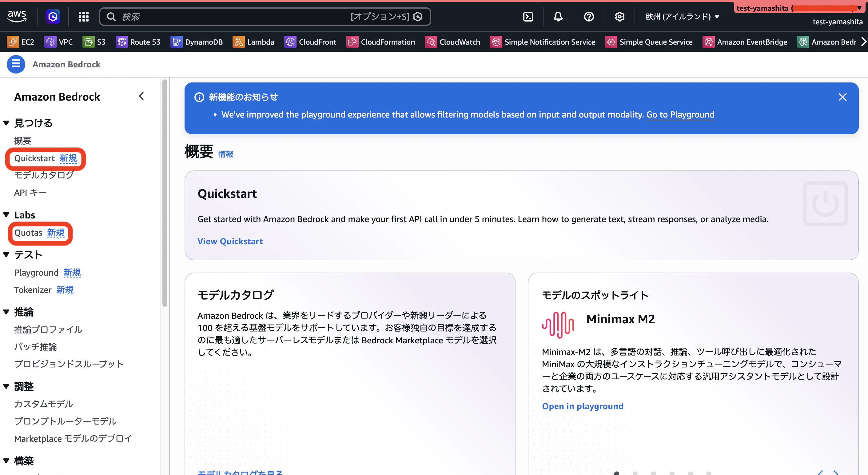Click the Amazon Bedrock breadcrumb title
This screenshot has width=868, height=475.
tap(66, 64)
